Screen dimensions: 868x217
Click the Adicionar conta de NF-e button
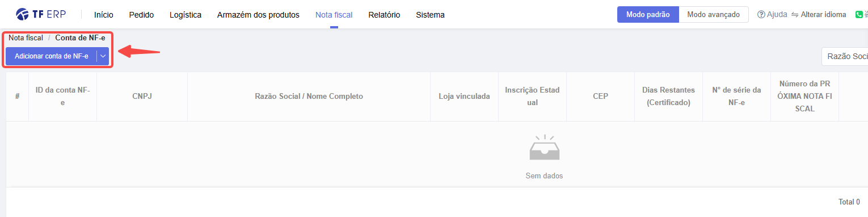pos(51,56)
